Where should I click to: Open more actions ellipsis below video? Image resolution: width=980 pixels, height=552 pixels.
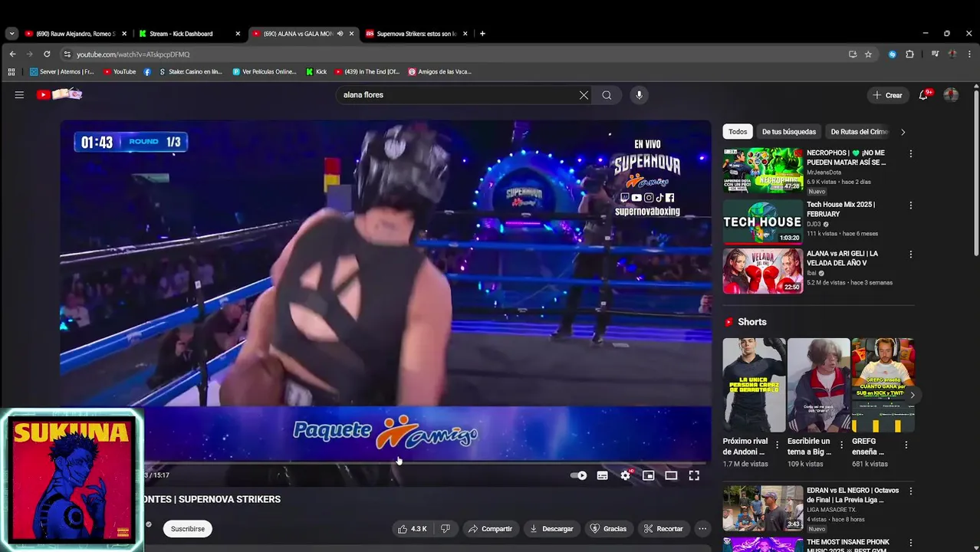pos(702,529)
